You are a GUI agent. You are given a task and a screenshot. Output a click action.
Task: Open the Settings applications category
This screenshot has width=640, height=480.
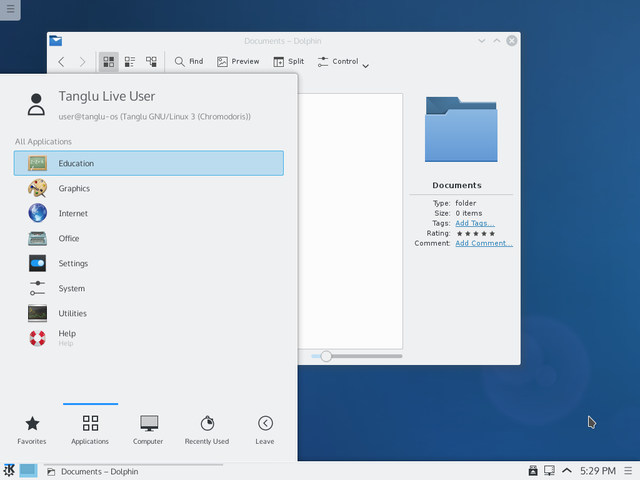tap(149, 263)
